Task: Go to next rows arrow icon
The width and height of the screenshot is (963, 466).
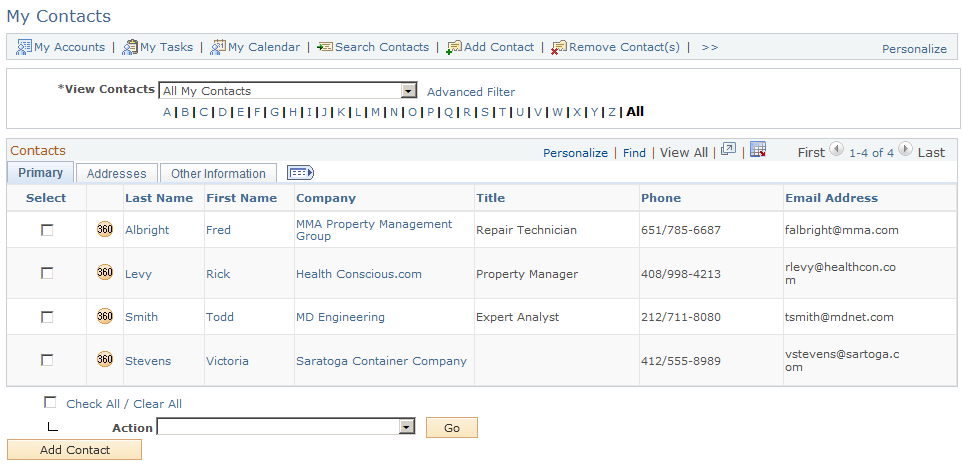Action: click(x=905, y=149)
